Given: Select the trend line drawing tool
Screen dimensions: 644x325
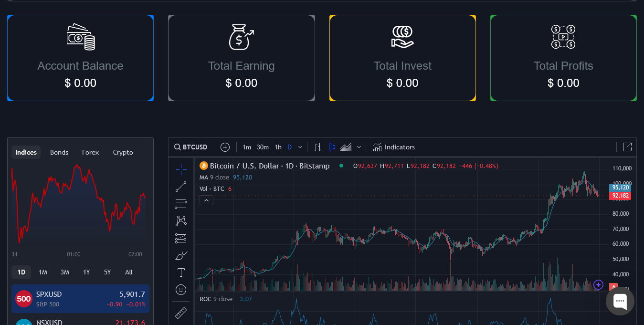Looking at the screenshot, I should point(181,187).
